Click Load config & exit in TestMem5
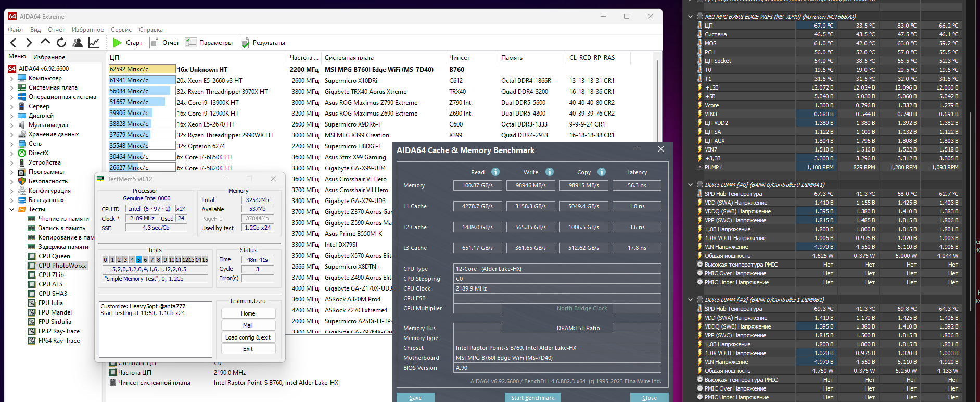The height and width of the screenshot is (402, 980). [x=248, y=337]
